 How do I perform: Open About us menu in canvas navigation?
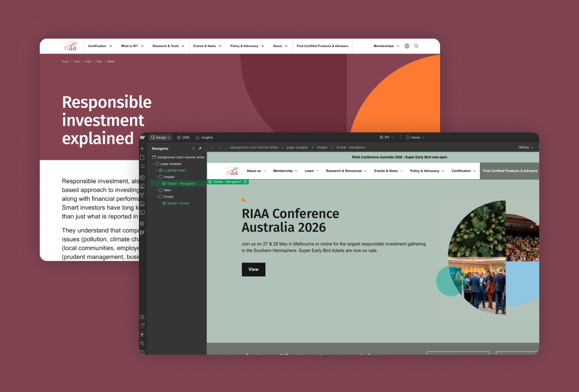point(256,171)
